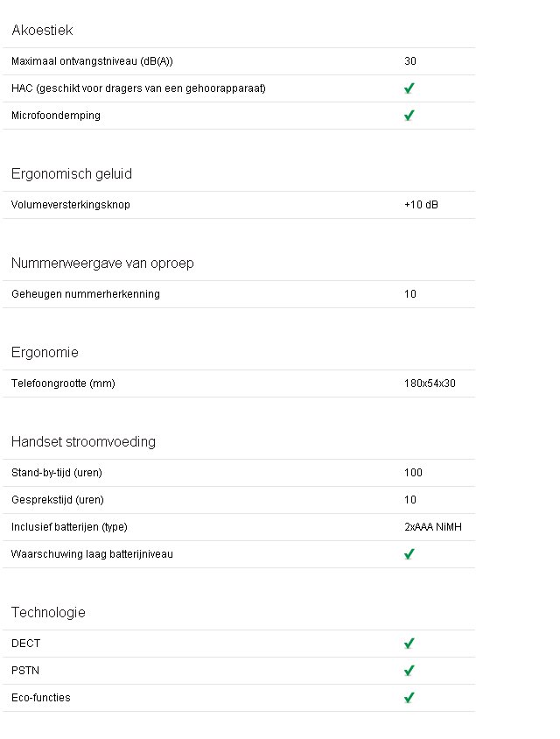Click the Handset stroomvoeding heading
Screen dimensions: 560x739
coord(83,441)
